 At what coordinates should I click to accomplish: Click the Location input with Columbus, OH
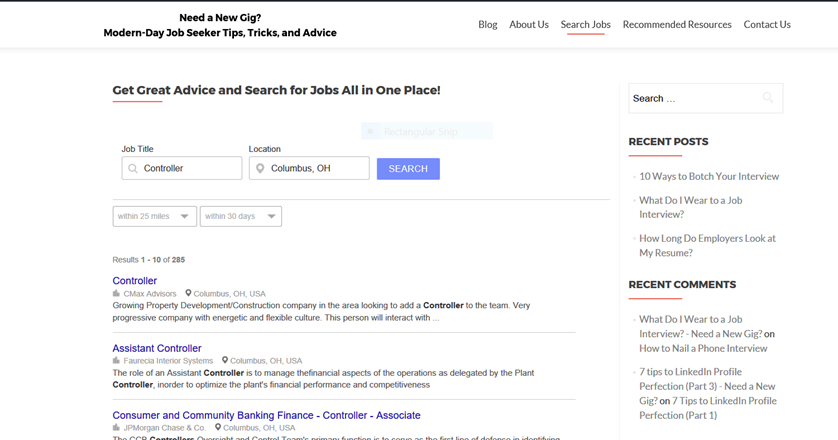(x=309, y=168)
